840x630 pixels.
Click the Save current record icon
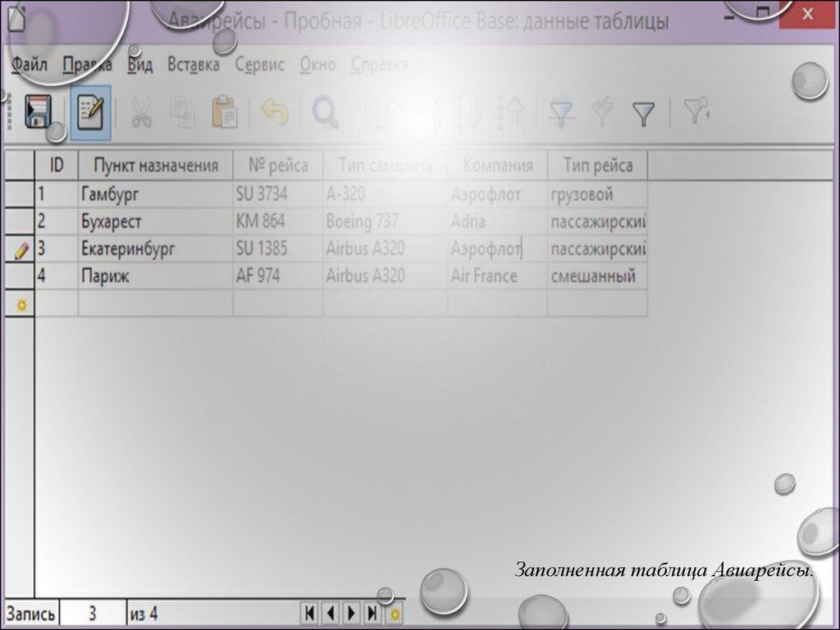(37, 112)
